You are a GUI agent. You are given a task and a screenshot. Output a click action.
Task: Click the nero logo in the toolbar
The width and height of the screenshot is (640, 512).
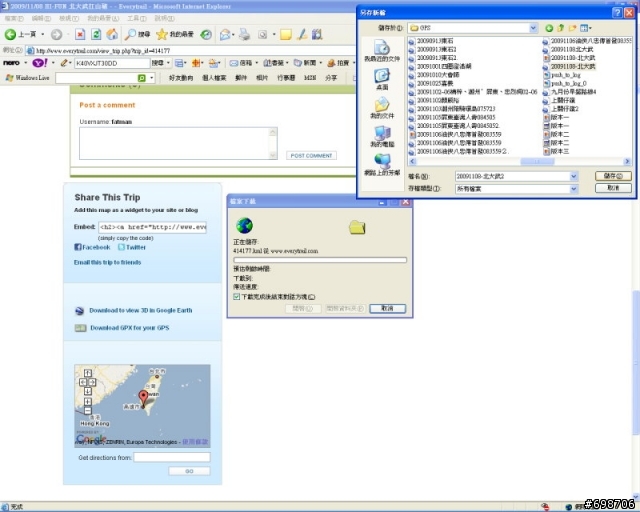tap(11, 63)
